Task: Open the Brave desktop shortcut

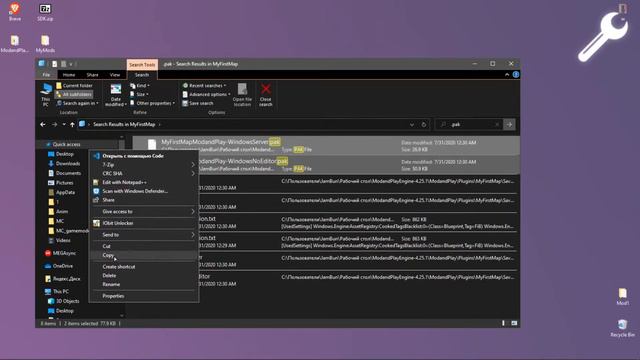Action: [x=15, y=11]
